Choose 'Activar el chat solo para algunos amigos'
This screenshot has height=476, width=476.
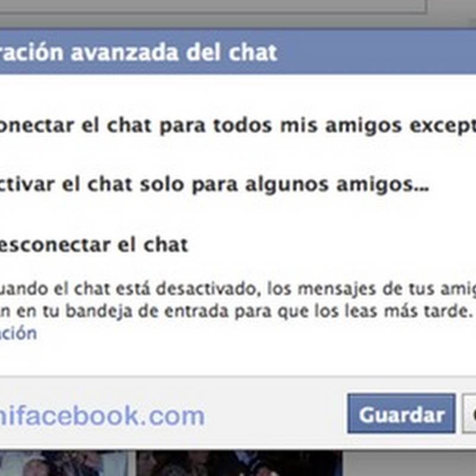coord(214,184)
